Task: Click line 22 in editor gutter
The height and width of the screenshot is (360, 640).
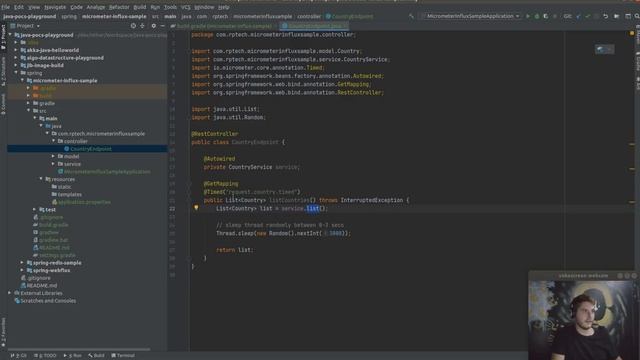Action: point(172,209)
